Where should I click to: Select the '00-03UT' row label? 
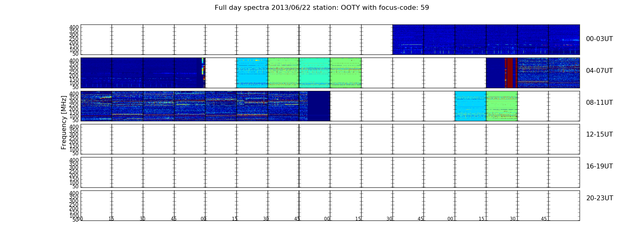599,39
